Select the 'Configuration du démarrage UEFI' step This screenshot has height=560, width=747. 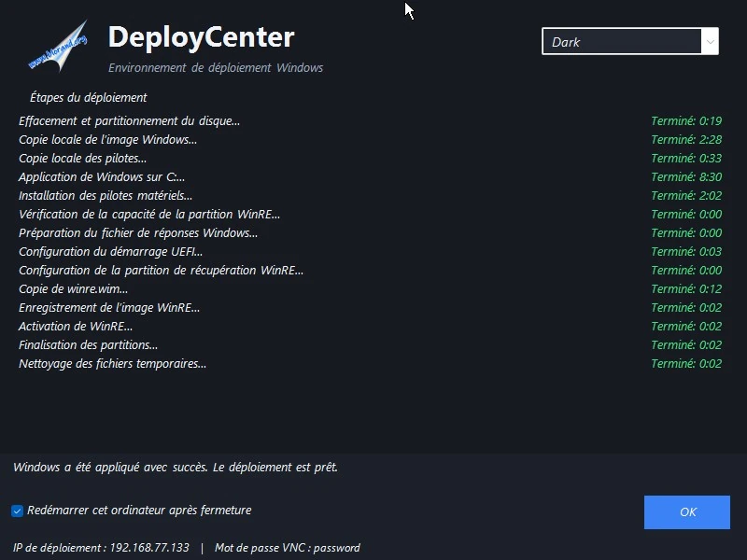110,251
